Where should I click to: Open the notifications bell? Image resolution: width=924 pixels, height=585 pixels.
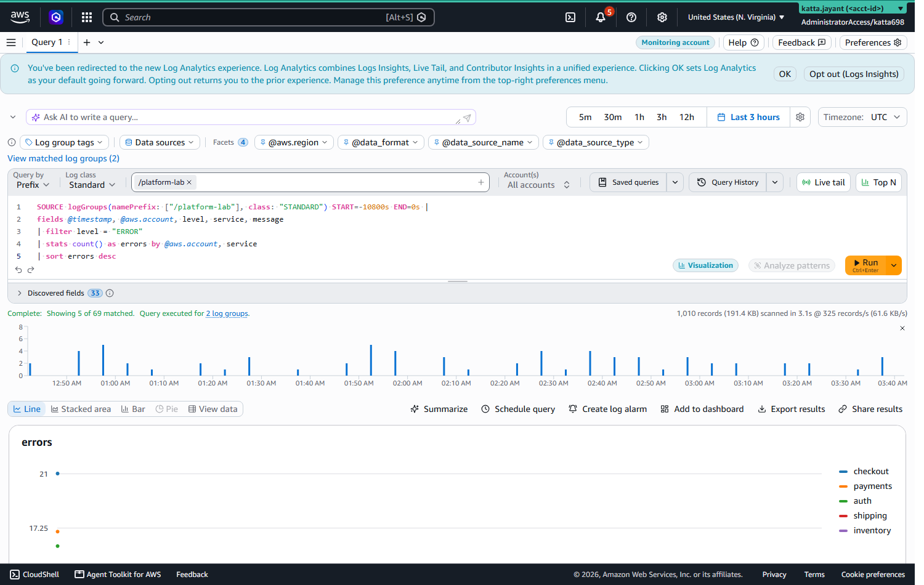(x=601, y=17)
